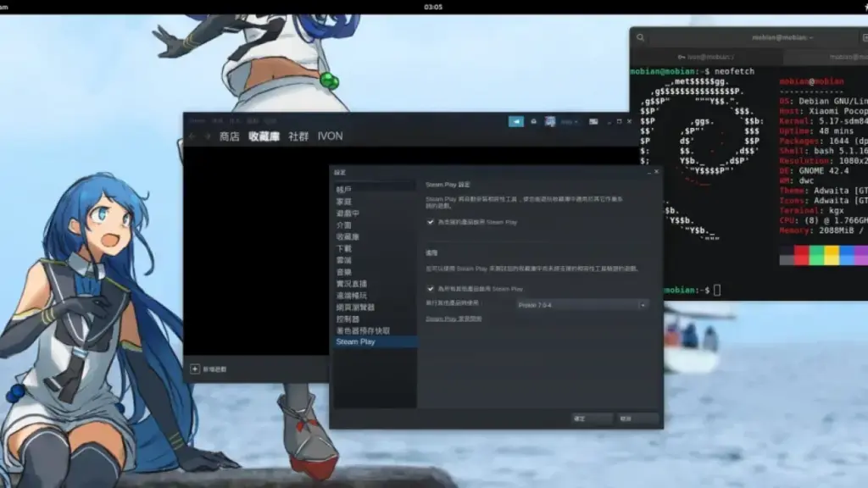The image size is (868, 488).
Task: Toggle Steam Play for supported titles checkbox
Action: 431,222
